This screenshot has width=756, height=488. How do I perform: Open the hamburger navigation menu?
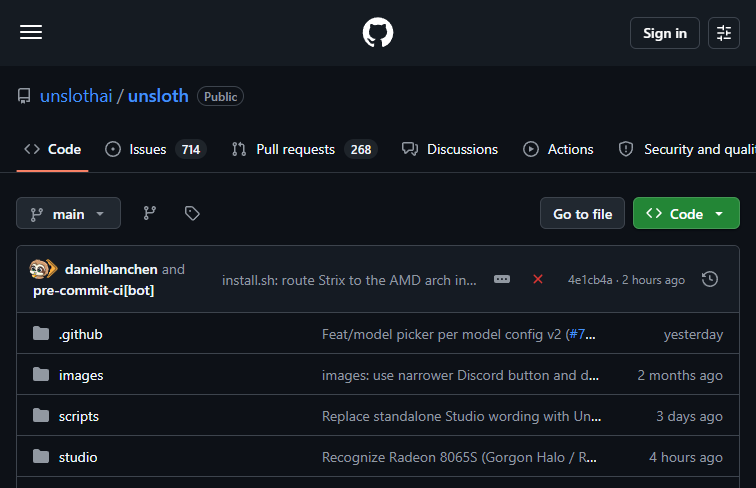pos(31,32)
